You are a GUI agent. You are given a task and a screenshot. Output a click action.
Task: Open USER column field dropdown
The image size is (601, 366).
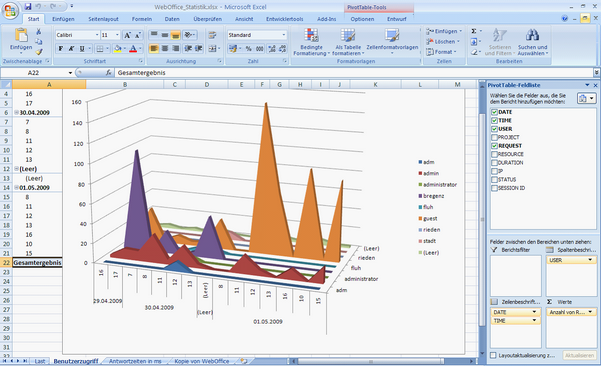tap(590, 260)
